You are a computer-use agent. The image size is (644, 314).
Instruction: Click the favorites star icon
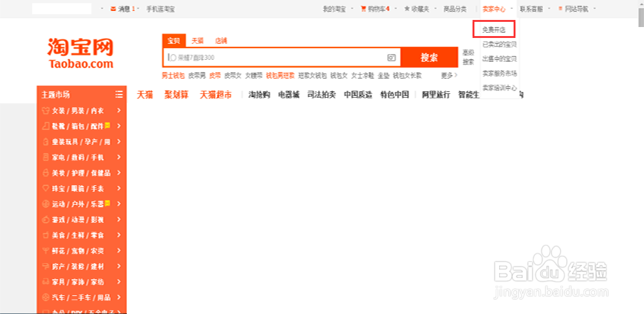407,8
